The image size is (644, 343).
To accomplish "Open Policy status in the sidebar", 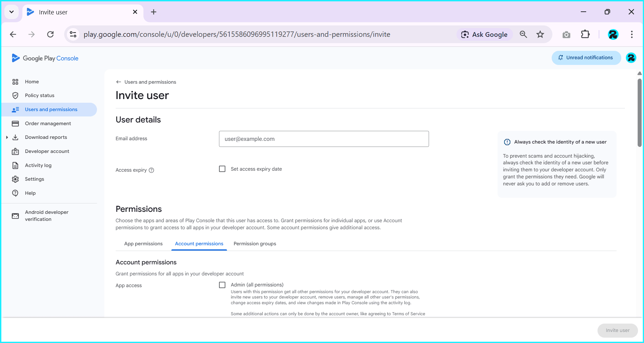I will point(49,95).
